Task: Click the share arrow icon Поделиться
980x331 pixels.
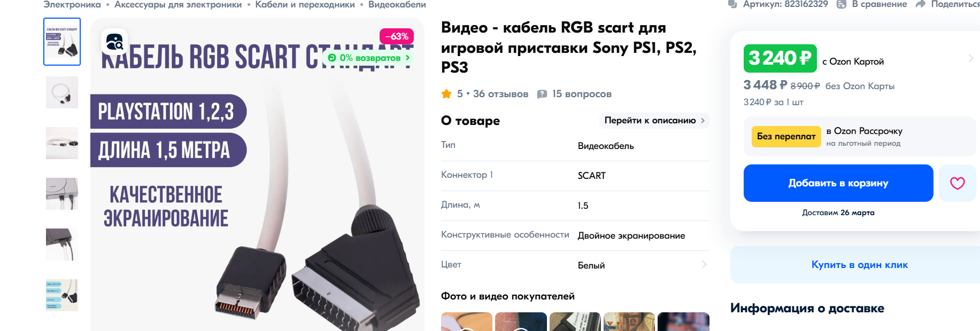Action: coord(920,4)
